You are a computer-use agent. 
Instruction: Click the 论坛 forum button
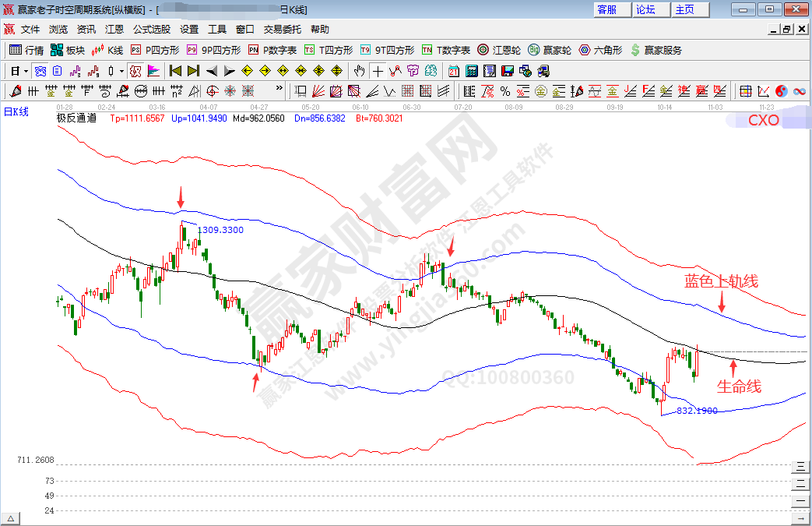point(647,9)
